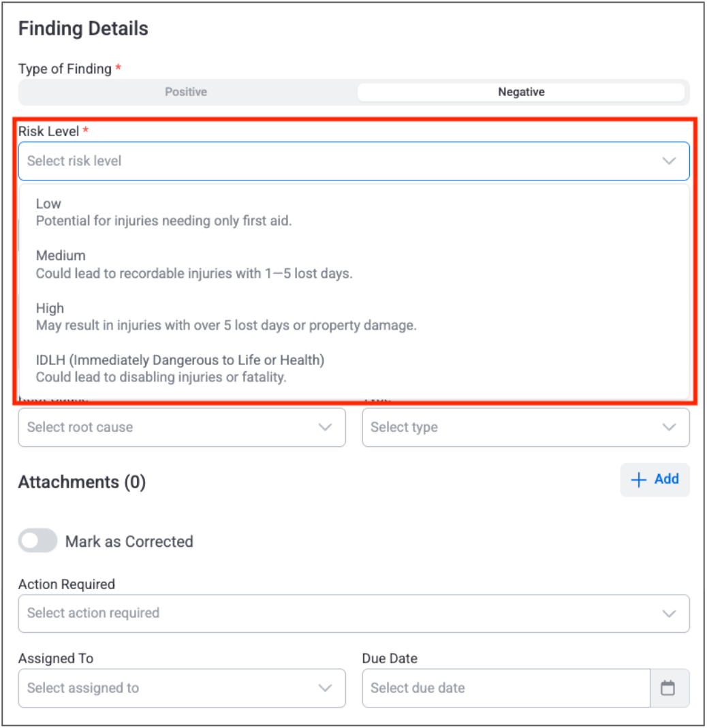Toggle the Mark as Corrected switch
Screen dimensions: 707x728
tap(38, 541)
